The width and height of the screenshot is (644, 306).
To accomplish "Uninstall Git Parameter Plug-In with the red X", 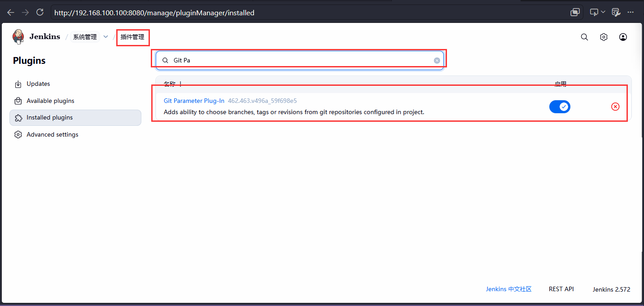I will click(615, 106).
